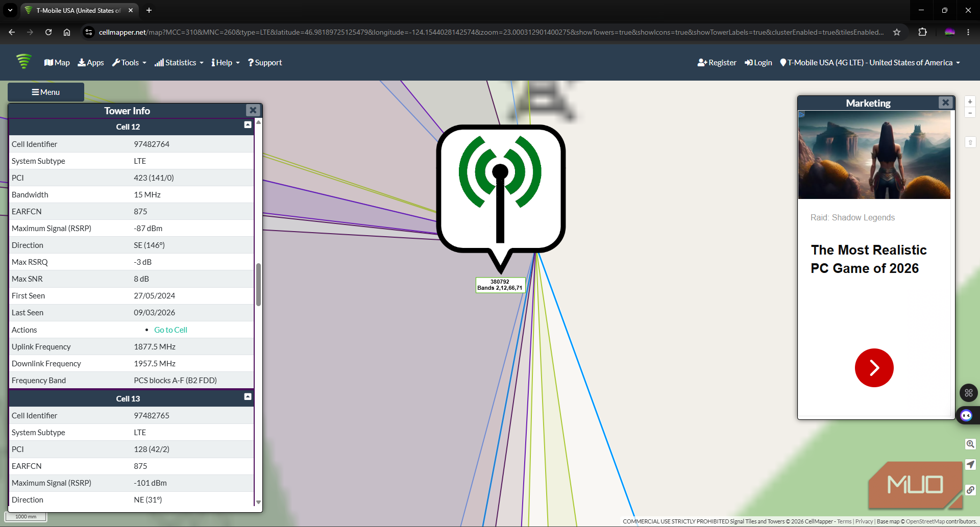The height and width of the screenshot is (527, 980).
Task: Click the Login link
Action: coord(758,63)
